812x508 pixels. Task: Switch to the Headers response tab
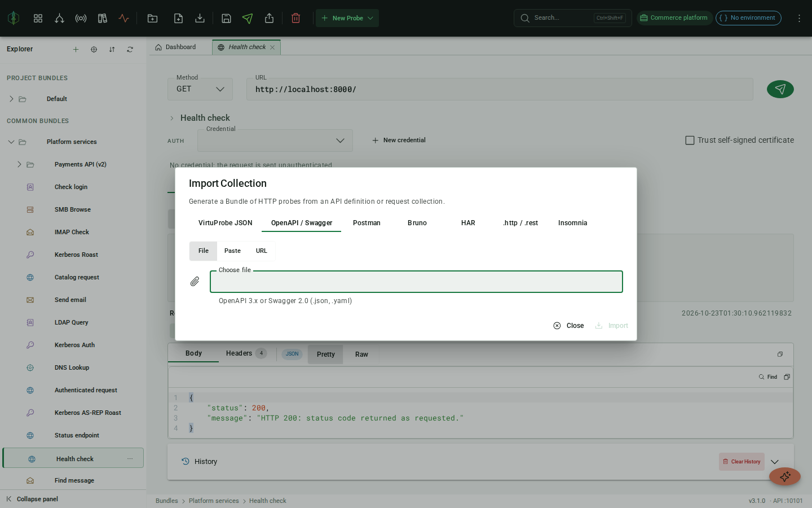pyautogui.click(x=246, y=353)
